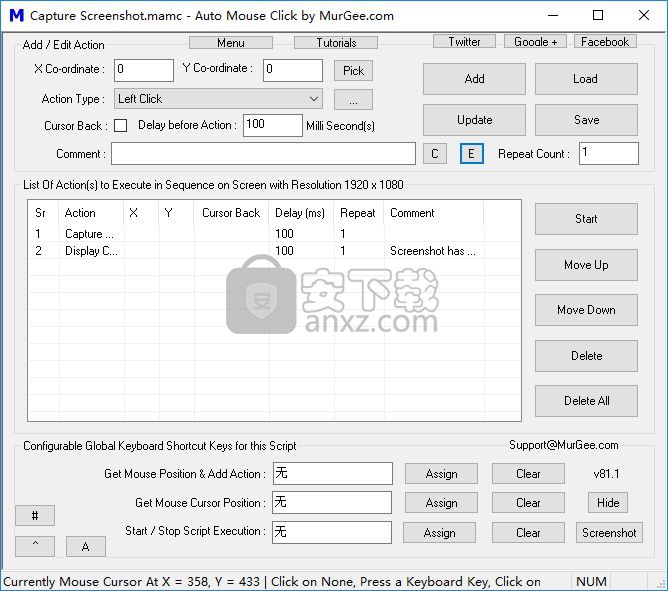The image size is (668, 591).
Task: Click the Screenshot button
Action: click(609, 533)
